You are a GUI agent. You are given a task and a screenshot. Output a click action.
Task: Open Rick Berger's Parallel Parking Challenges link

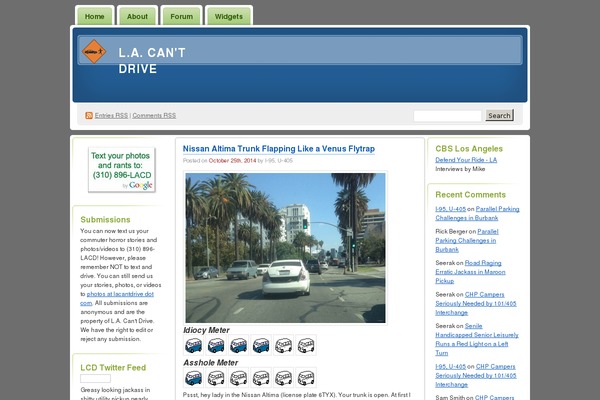[467, 240]
